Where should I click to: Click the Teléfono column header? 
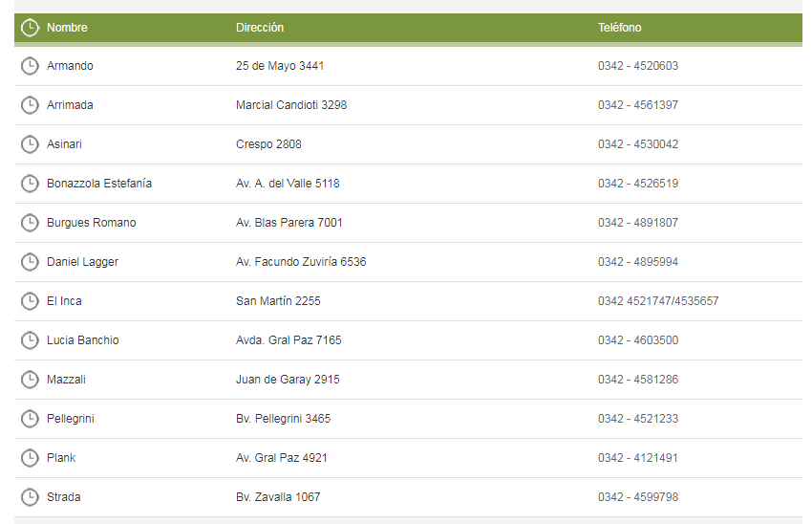click(x=620, y=28)
